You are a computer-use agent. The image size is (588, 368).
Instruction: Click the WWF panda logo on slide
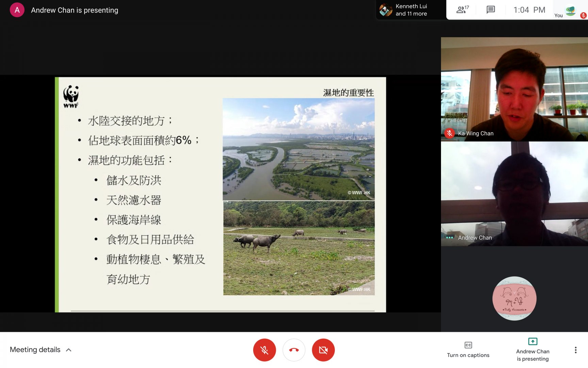71,96
